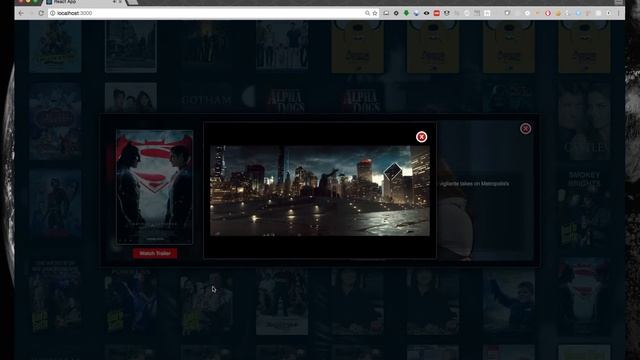Click the browser forward arrow

(x=31, y=13)
